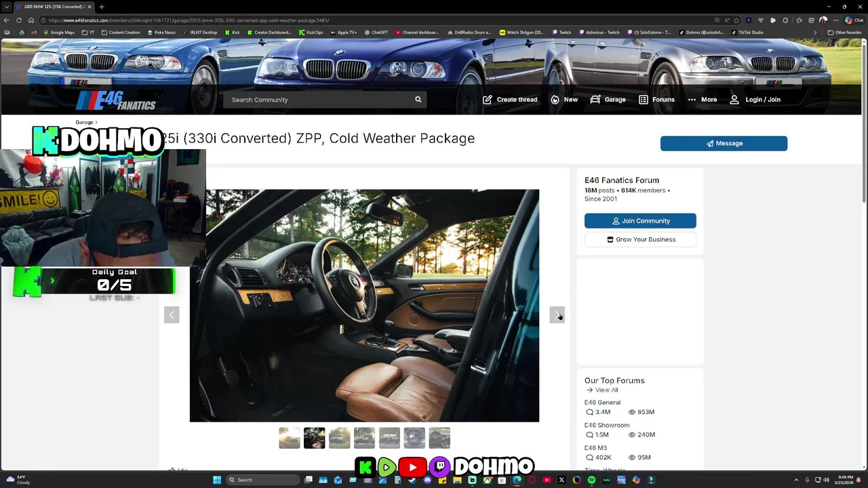Screen dimensions: 868x488
Task: Show next photo with right arrow
Action: tap(557, 314)
